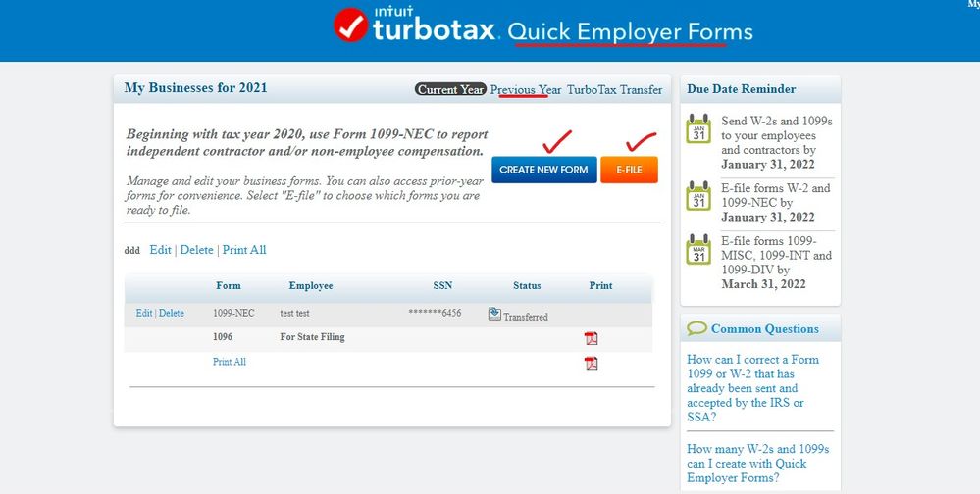
Task: Click the CREATE NEW FORM button
Action: point(543,170)
